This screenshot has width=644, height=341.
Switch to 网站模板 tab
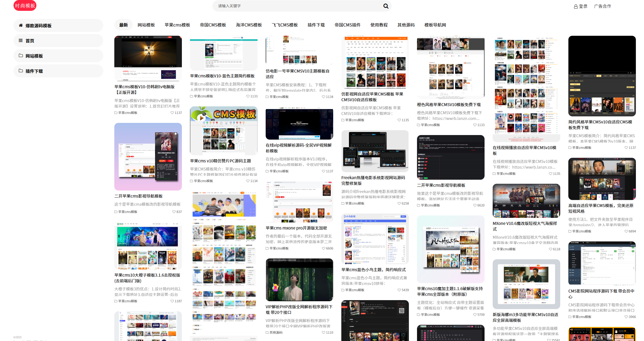click(x=146, y=25)
